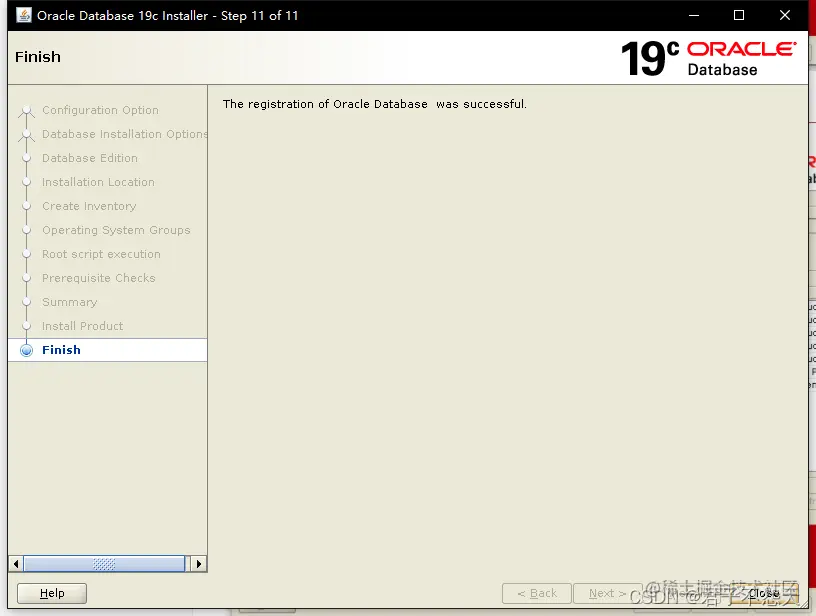Click the Java installer icon in title bar
This screenshot has width=816, height=616.
click(23, 15)
